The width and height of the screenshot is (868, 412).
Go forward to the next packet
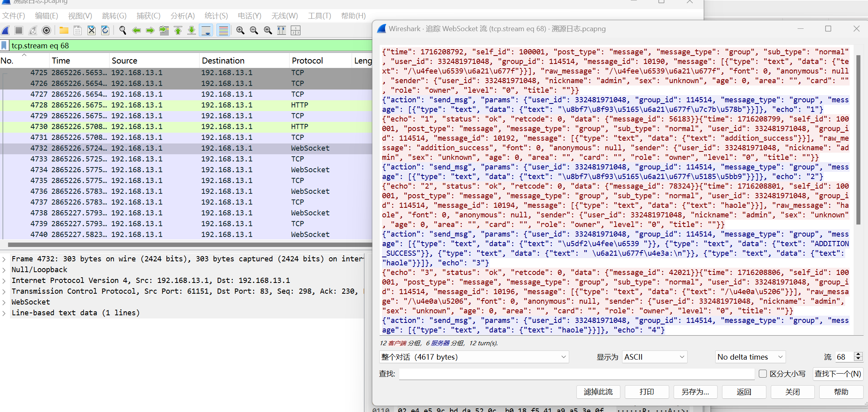click(x=150, y=30)
